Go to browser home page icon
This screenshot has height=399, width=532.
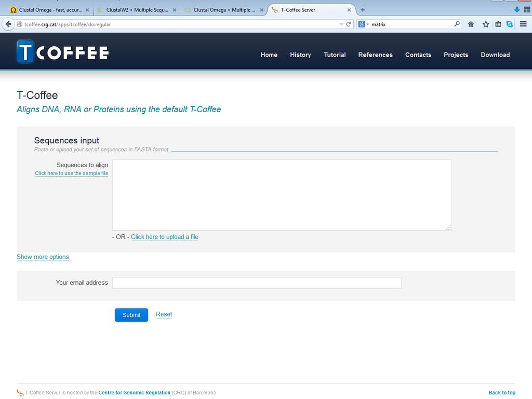point(471,24)
